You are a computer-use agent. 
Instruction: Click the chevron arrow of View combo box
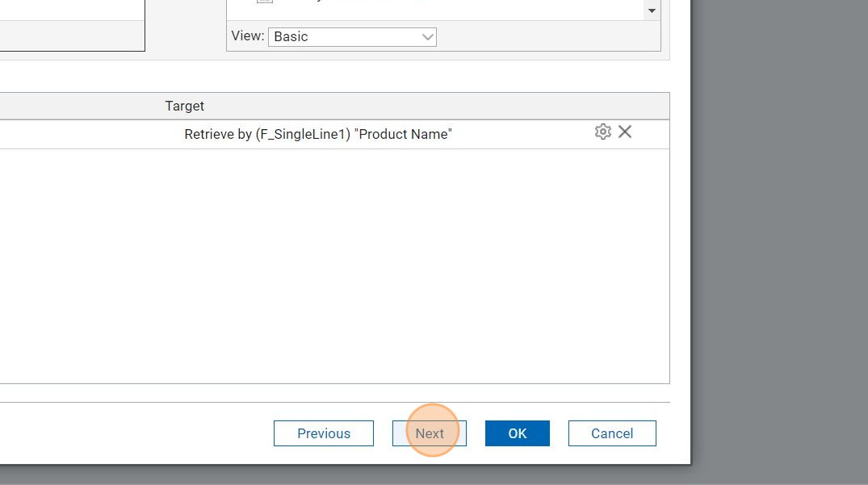point(427,36)
